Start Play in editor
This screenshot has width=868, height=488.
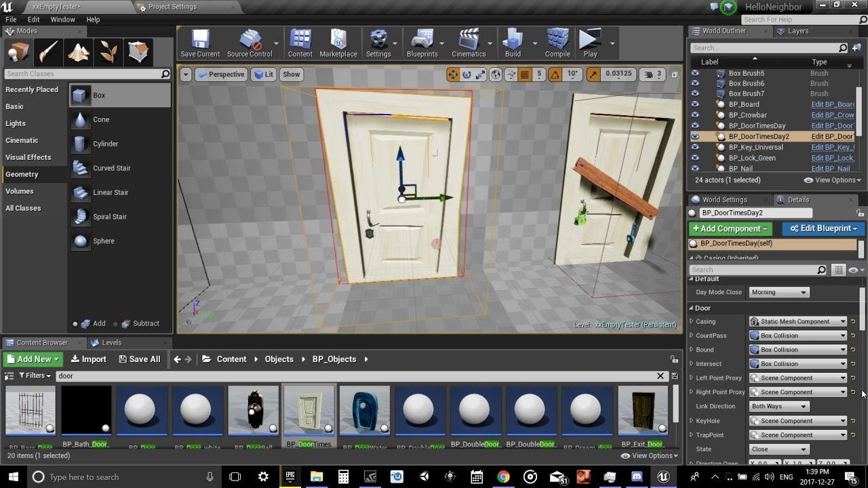[x=591, y=43]
